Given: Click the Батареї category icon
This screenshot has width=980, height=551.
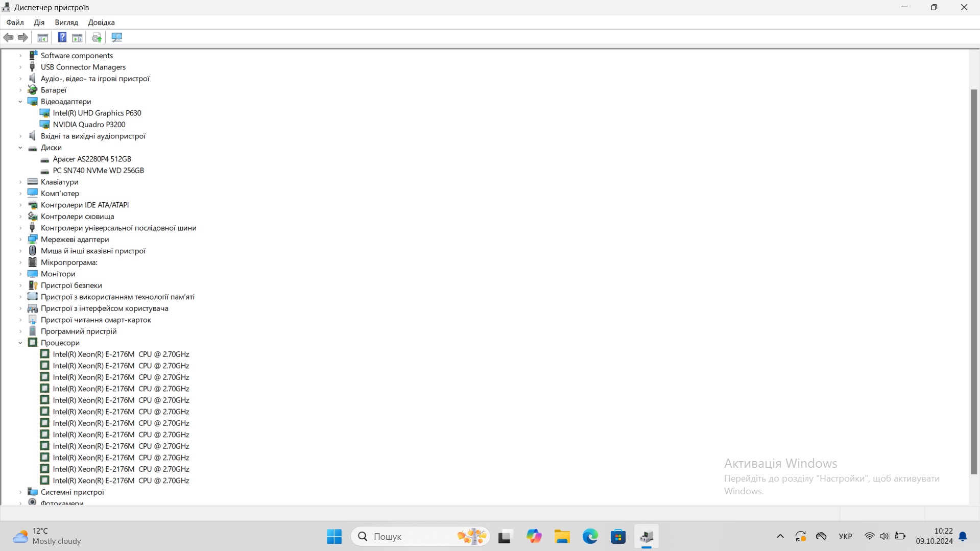Looking at the screenshot, I should click(33, 90).
